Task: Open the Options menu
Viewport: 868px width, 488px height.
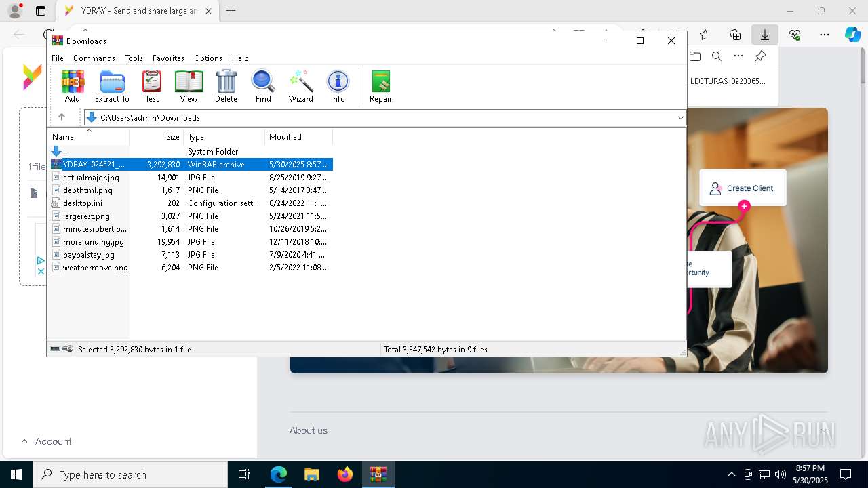Action: click(x=208, y=58)
